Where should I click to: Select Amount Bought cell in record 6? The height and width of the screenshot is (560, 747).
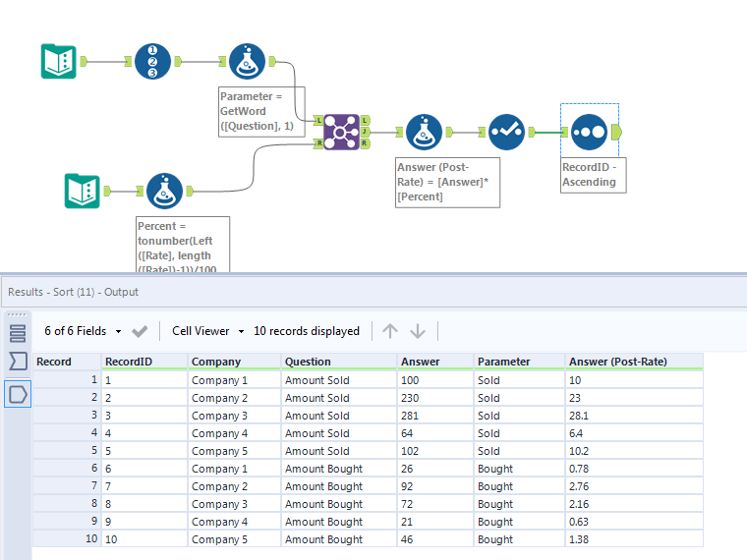coord(339,469)
